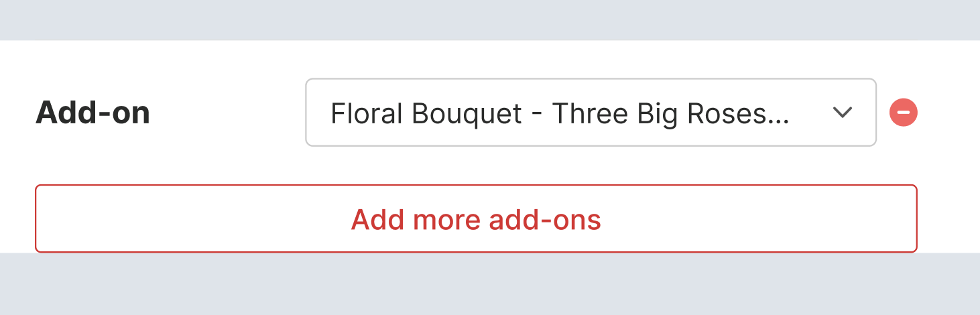Click the chevron arrow in the add-on selector

click(841, 113)
